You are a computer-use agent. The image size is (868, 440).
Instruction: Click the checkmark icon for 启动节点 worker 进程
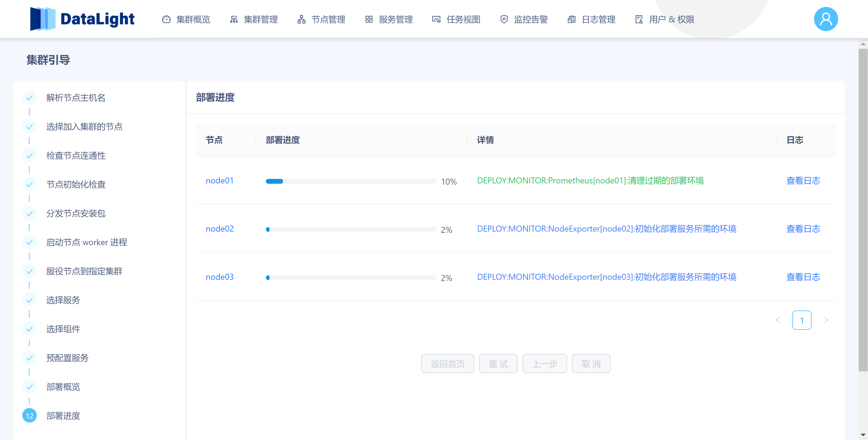coord(30,242)
